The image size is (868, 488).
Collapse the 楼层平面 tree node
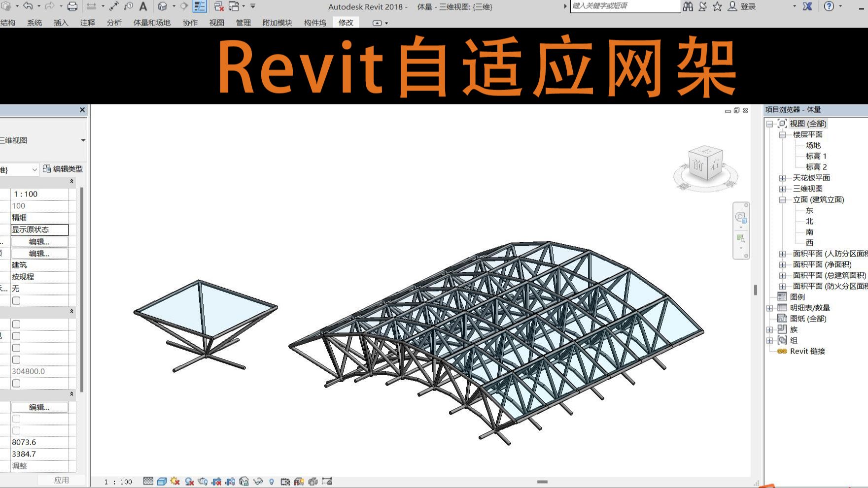tap(782, 135)
